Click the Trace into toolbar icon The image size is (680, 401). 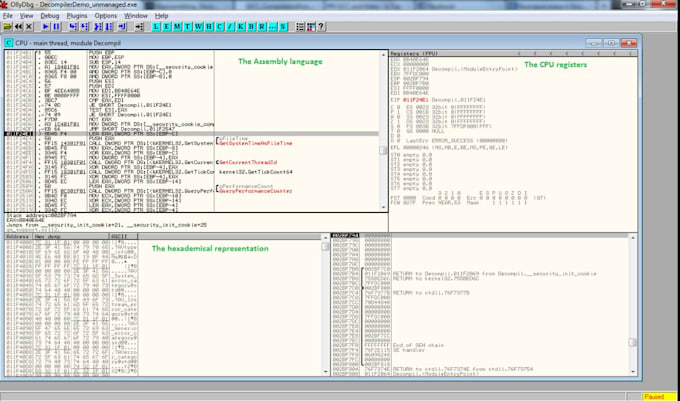coord(98,27)
